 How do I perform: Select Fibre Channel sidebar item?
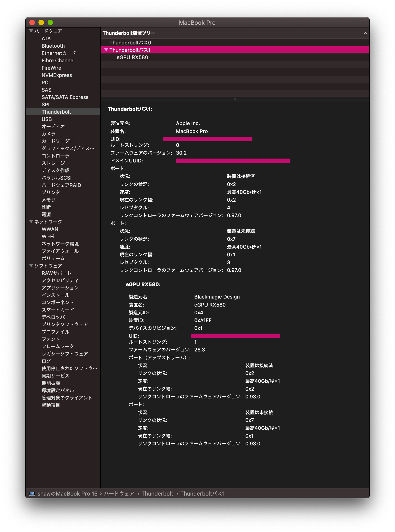(x=58, y=60)
